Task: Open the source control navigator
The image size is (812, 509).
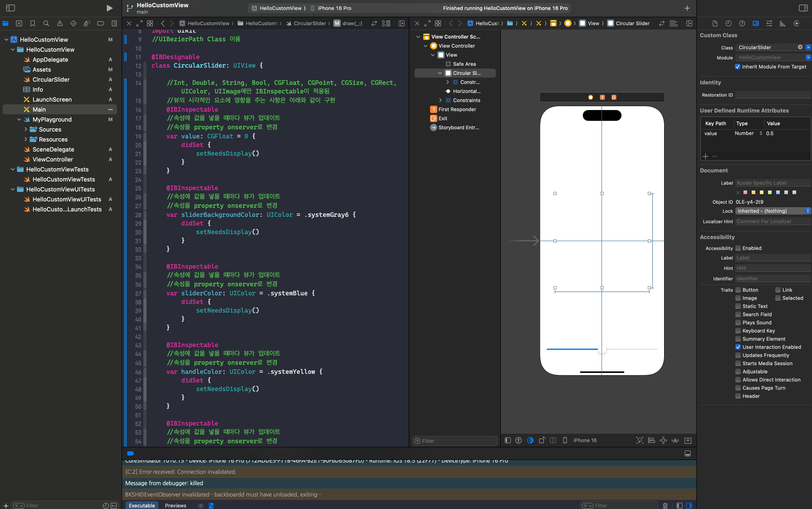Action: point(19,24)
